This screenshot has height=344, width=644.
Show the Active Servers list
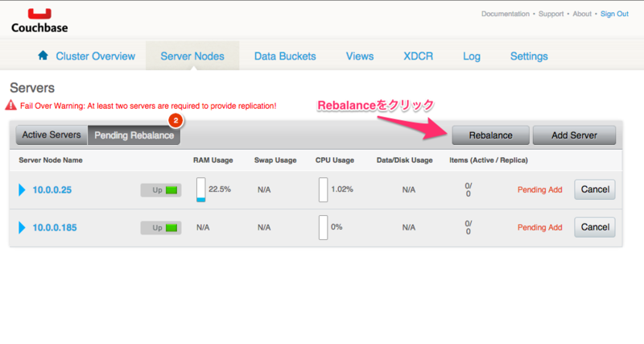[52, 135]
